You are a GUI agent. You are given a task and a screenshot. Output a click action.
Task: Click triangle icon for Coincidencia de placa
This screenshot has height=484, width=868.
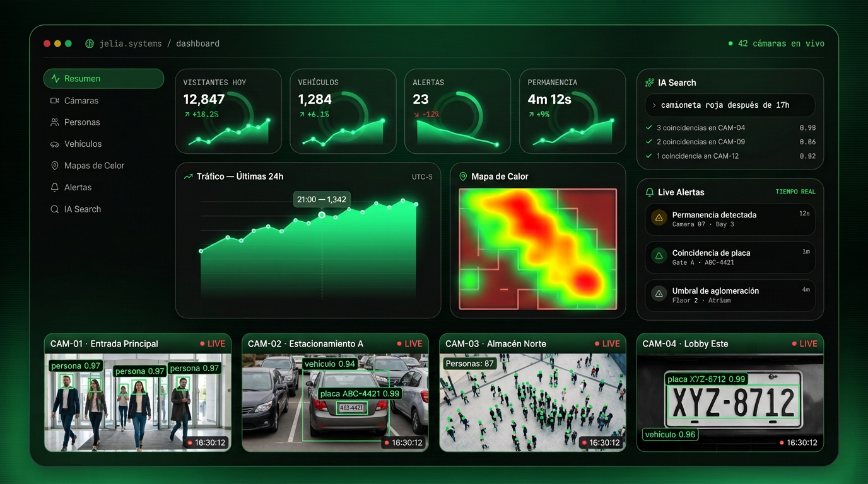coord(659,256)
